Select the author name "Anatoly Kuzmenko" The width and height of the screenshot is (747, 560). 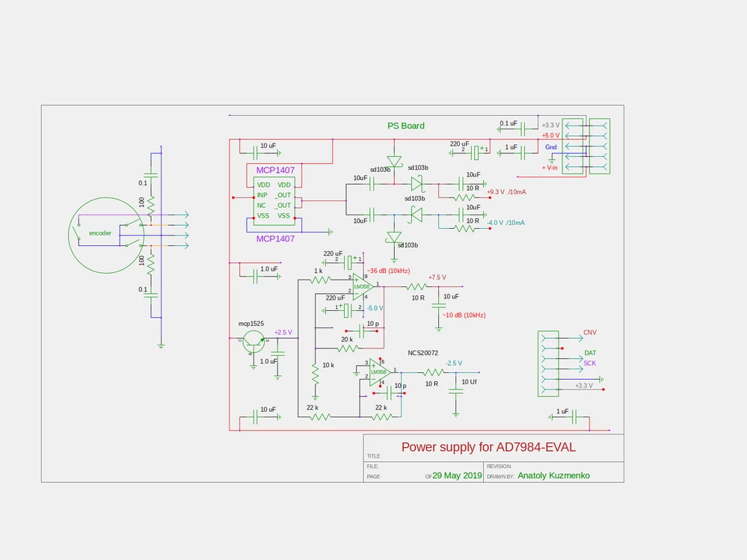(x=553, y=476)
